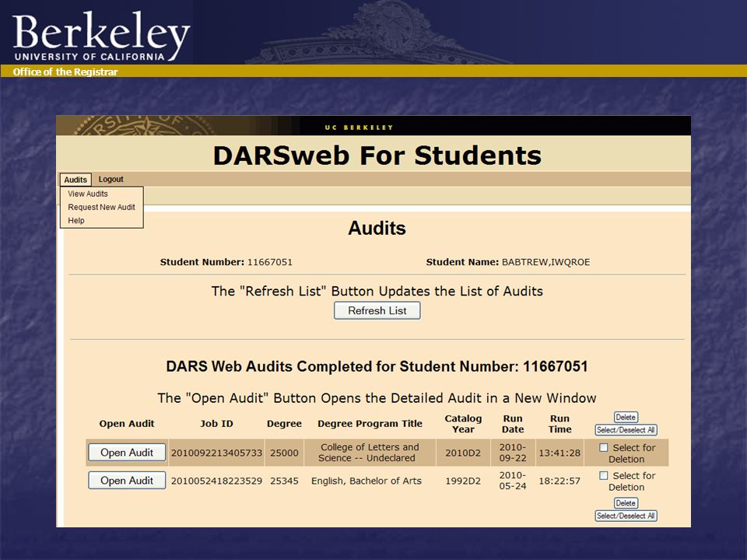Select Request New Audit menu entry
The width and height of the screenshot is (747, 560).
[x=101, y=207]
